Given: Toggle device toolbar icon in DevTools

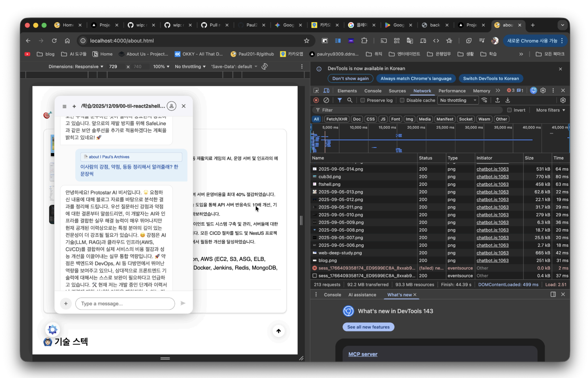Looking at the screenshot, I should (326, 91).
